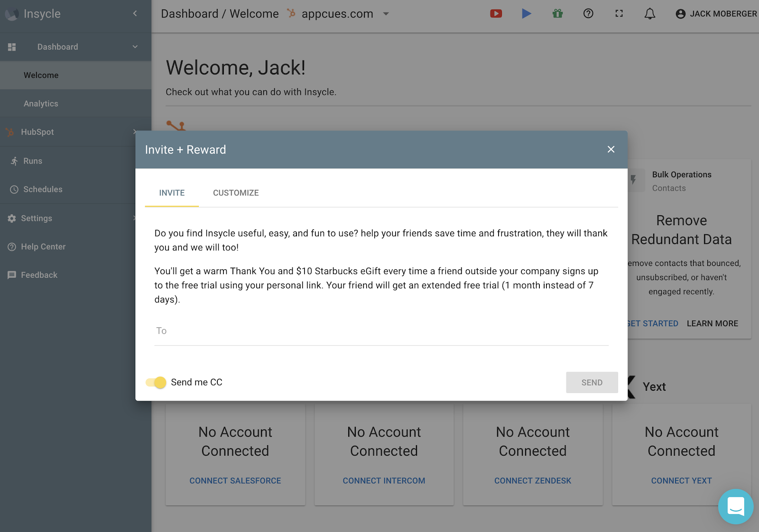Click the Feedback message icon
This screenshot has width=759, height=532.
click(12, 275)
